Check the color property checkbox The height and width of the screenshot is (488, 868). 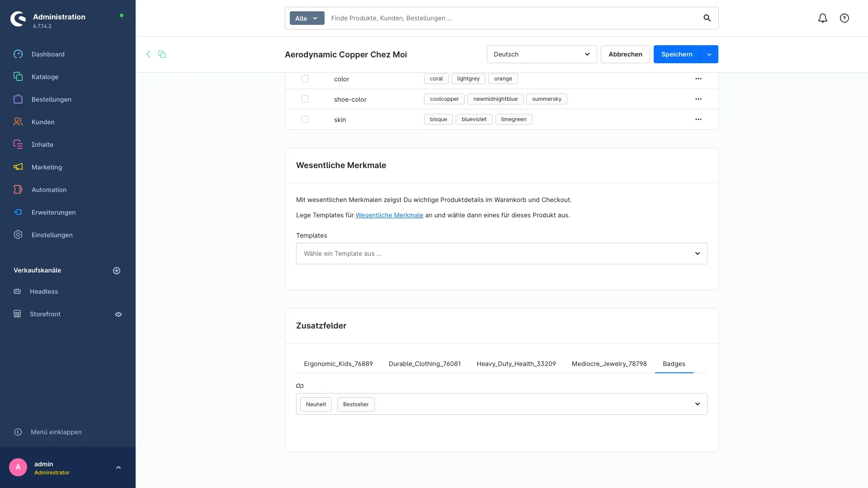pyautogui.click(x=305, y=79)
